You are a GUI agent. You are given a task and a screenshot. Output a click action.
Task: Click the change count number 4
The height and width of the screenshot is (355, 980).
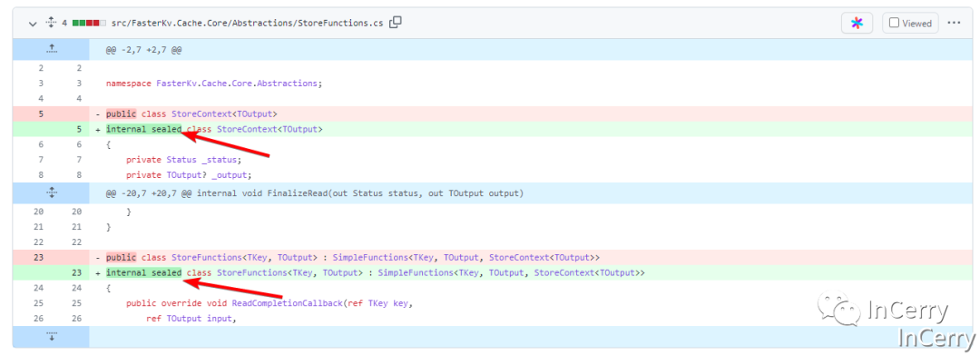pos(64,23)
